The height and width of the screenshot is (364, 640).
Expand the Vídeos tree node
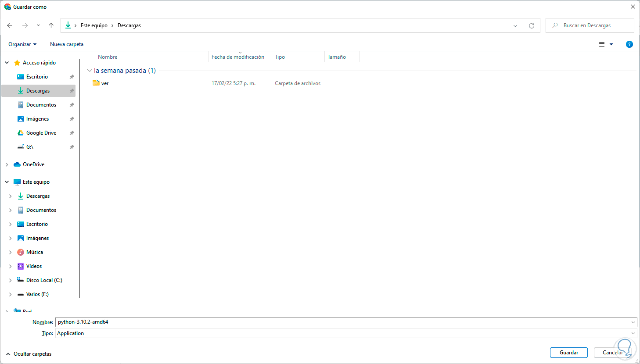tap(11, 266)
